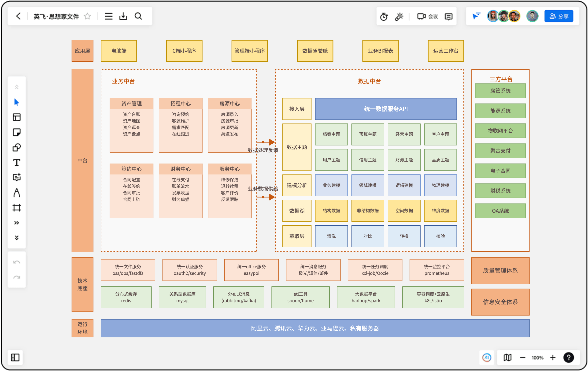Open the minimap view
588x373 pixels.
click(x=507, y=358)
